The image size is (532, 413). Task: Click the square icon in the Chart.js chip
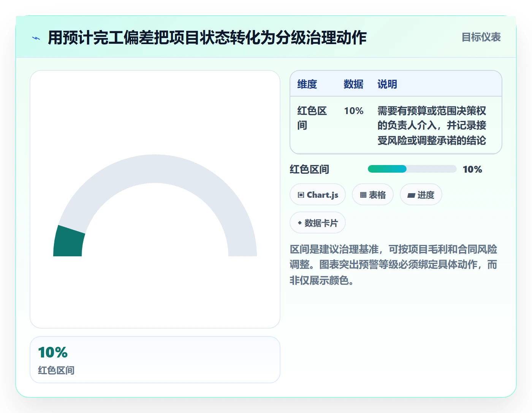[301, 195]
